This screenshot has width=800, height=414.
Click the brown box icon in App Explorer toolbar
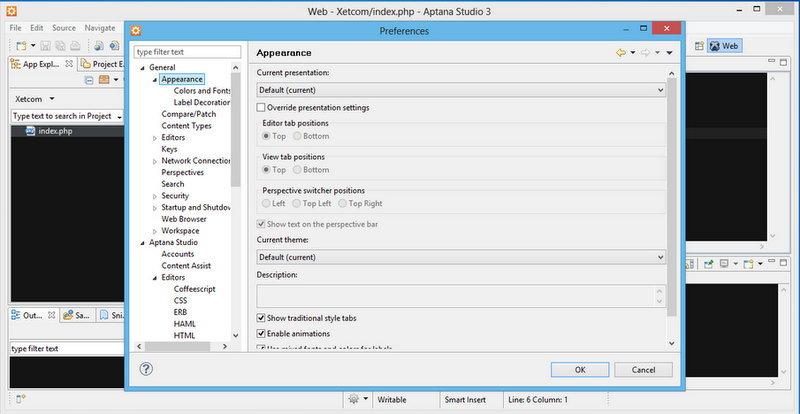[104, 80]
